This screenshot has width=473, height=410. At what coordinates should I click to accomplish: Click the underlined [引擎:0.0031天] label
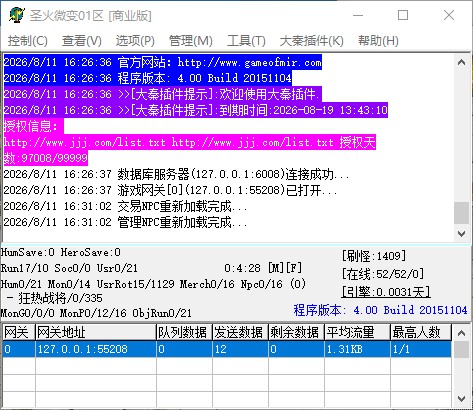386,292
